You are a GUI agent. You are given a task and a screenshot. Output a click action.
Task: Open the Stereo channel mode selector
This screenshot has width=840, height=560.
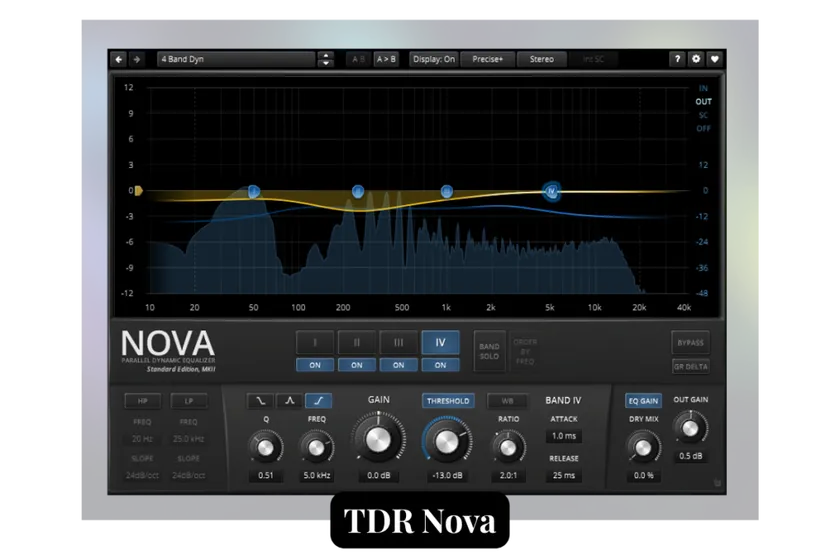click(542, 59)
